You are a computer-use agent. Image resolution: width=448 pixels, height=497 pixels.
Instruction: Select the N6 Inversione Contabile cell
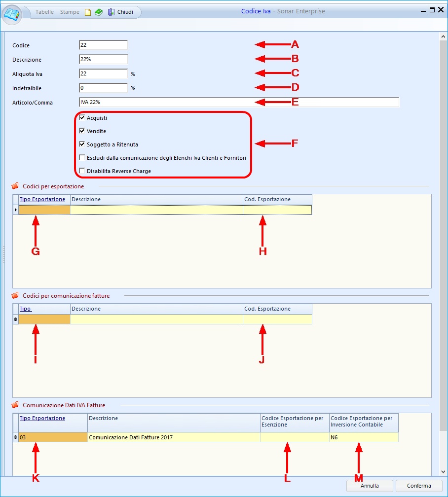[x=364, y=437]
